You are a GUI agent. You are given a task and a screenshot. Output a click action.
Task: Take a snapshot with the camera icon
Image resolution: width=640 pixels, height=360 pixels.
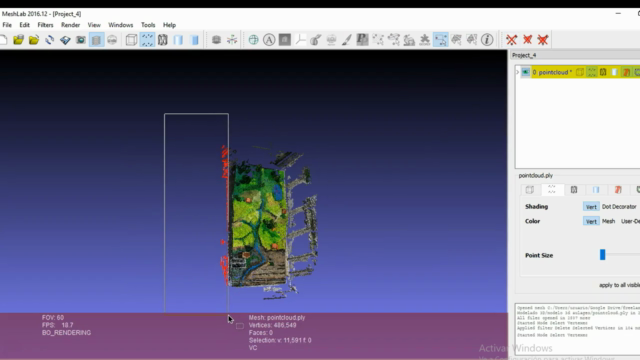[x=81, y=40]
